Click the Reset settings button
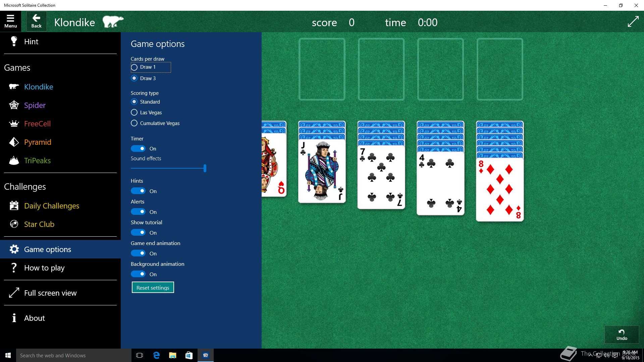 pyautogui.click(x=153, y=287)
